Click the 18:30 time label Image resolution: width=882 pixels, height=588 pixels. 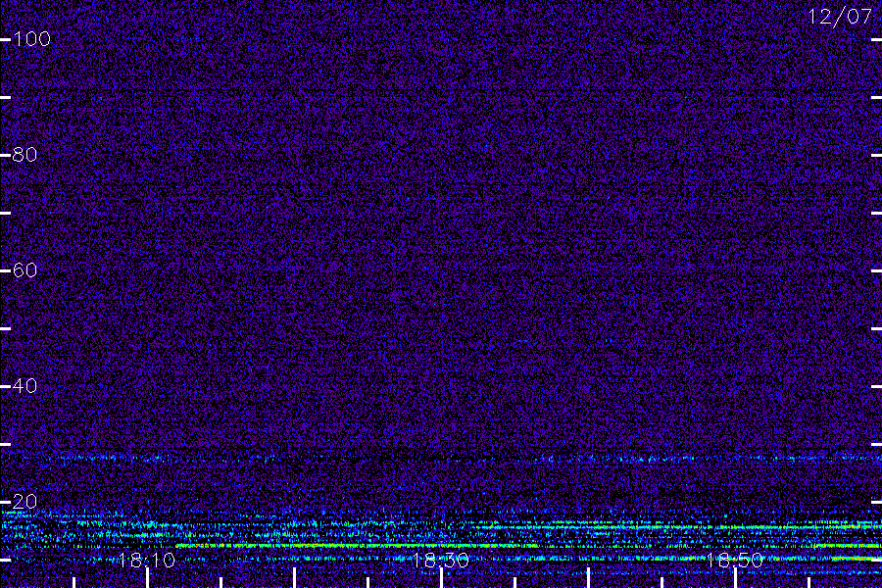point(440,560)
